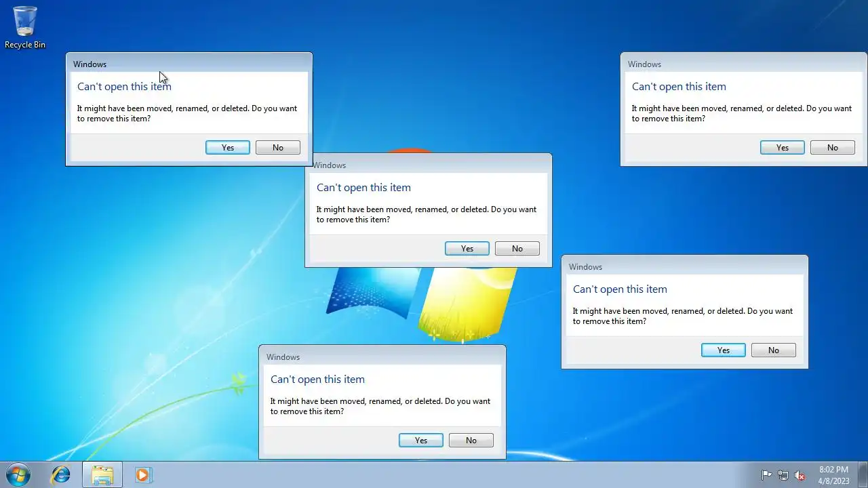This screenshot has height=488, width=868.
Task: Click No in the dialog under the mouse cursor
Action: tap(278, 148)
